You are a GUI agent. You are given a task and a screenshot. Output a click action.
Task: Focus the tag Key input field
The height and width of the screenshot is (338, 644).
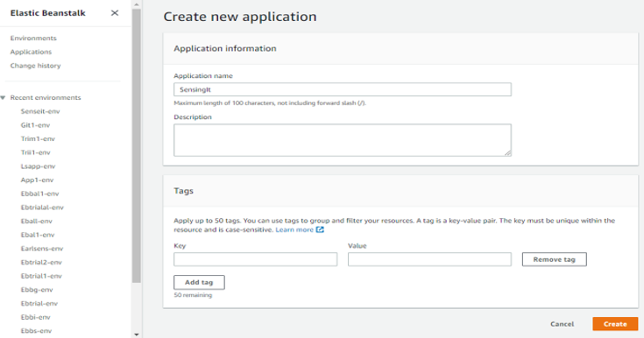coord(256,259)
